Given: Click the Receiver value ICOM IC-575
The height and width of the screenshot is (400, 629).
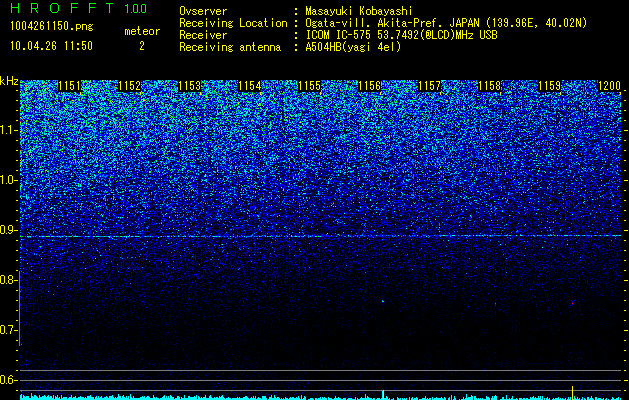Looking at the screenshot, I should (339, 35).
